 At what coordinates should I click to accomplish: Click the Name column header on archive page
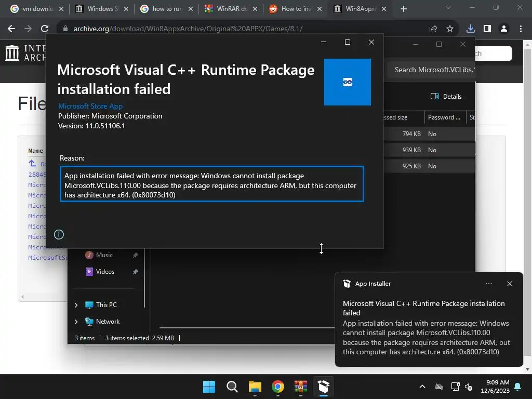(36, 151)
